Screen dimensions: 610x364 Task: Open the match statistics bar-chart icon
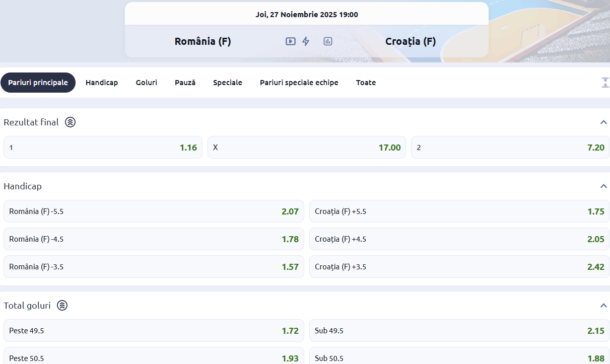coord(328,41)
